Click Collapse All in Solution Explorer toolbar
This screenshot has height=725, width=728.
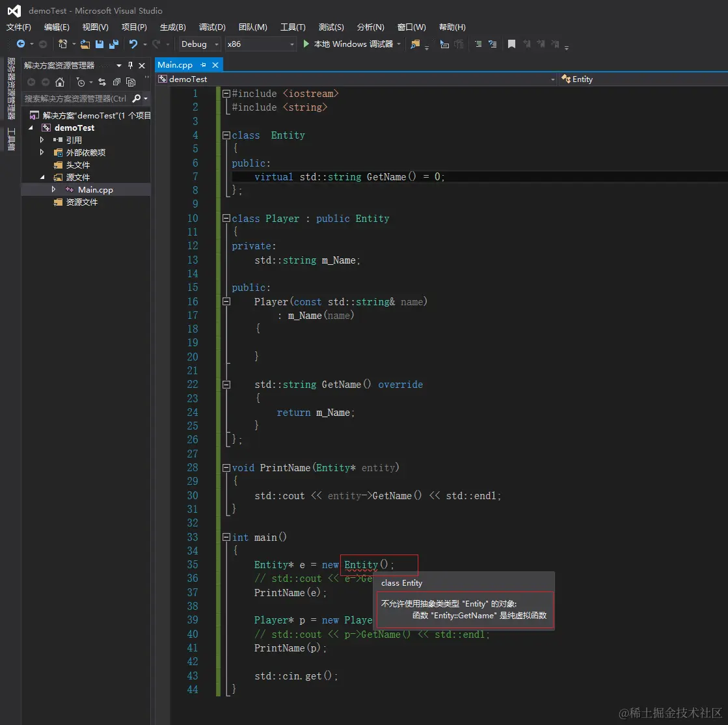(116, 82)
